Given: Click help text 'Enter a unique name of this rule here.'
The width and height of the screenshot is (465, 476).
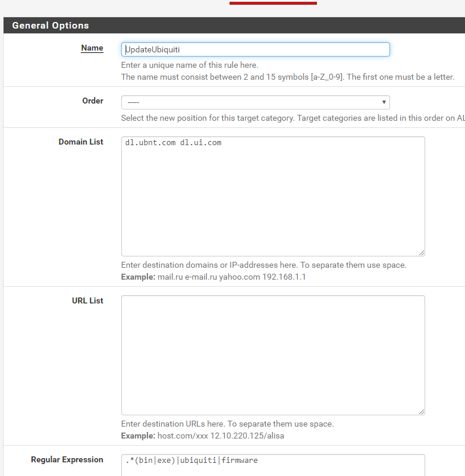Looking at the screenshot, I should pos(190,65).
